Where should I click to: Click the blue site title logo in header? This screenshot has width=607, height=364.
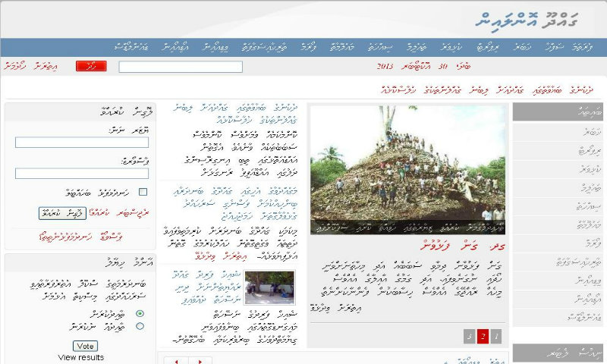coord(527,20)
